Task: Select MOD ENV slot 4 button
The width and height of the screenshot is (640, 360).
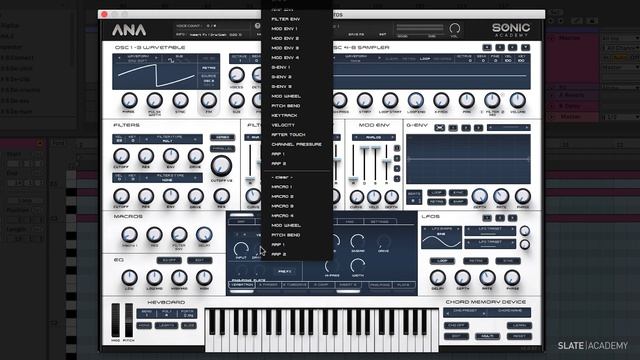Action: tap(397, 179)
